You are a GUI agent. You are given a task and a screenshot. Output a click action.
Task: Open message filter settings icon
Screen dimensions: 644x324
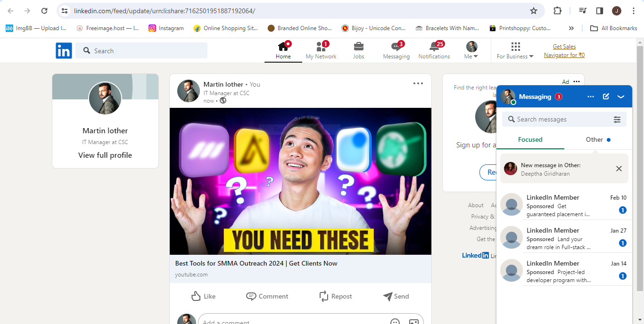coord(617,120)
